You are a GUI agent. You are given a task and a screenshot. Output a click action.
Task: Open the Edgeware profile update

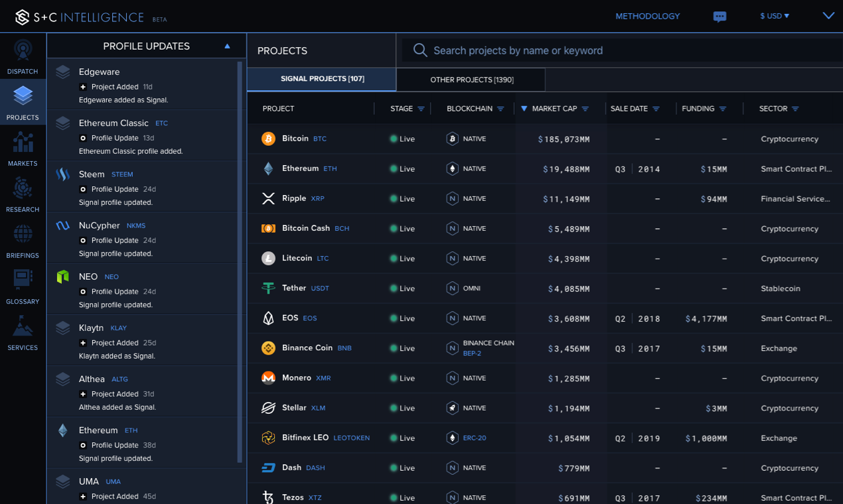click(142, 85)
